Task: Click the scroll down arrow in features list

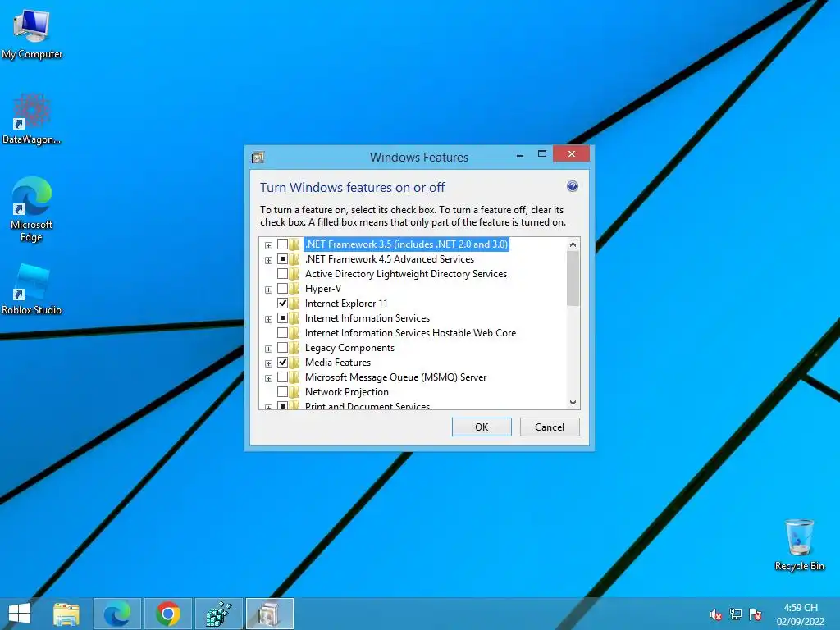Action: pyautogui.click(x=573, y=403)
